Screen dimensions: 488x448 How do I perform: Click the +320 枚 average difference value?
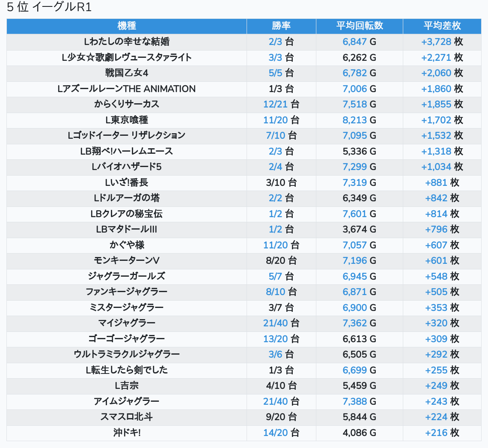click(x=442, y=323)
